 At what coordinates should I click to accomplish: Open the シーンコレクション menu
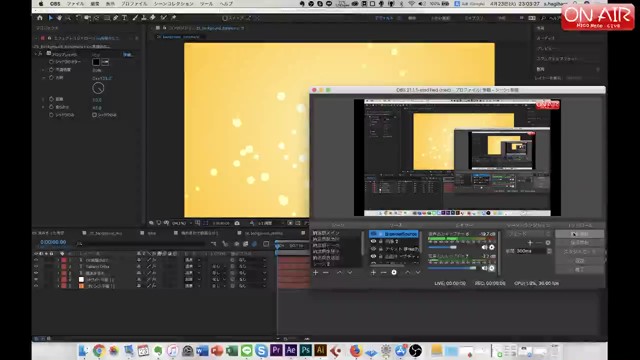pos(174,4)
